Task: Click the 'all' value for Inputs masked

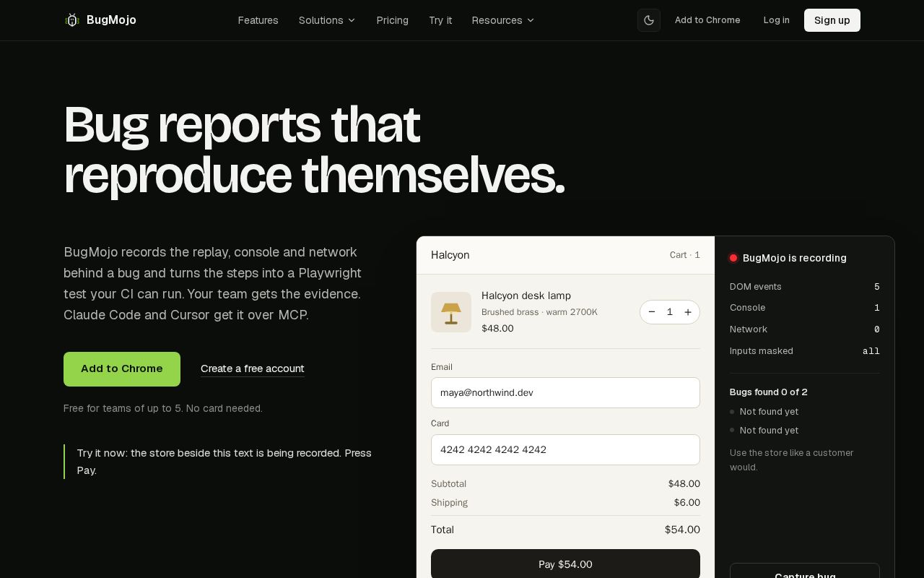Action: pos(871,351)
